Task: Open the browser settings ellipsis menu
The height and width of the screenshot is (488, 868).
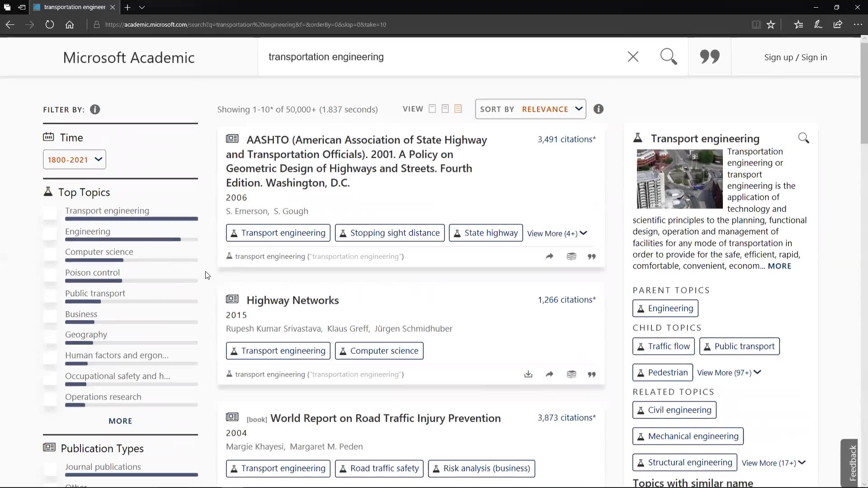Action: point(858,24)
